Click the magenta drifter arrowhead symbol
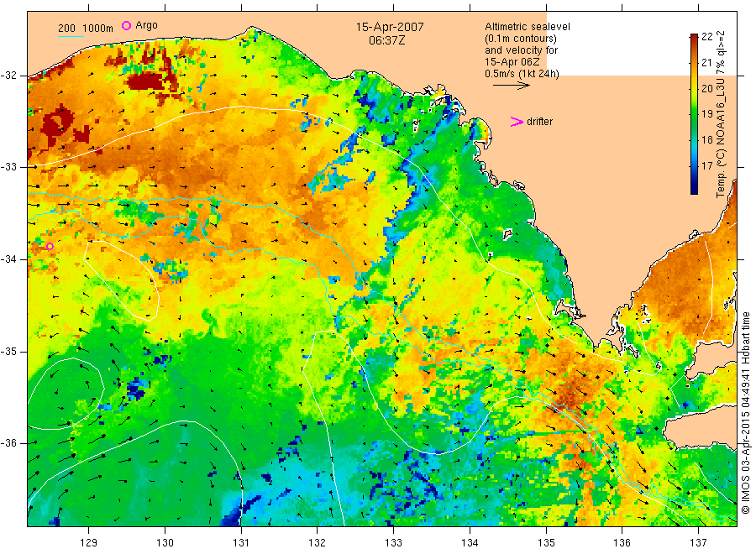This screenshot has height=554, width=756. coord(517,122)
